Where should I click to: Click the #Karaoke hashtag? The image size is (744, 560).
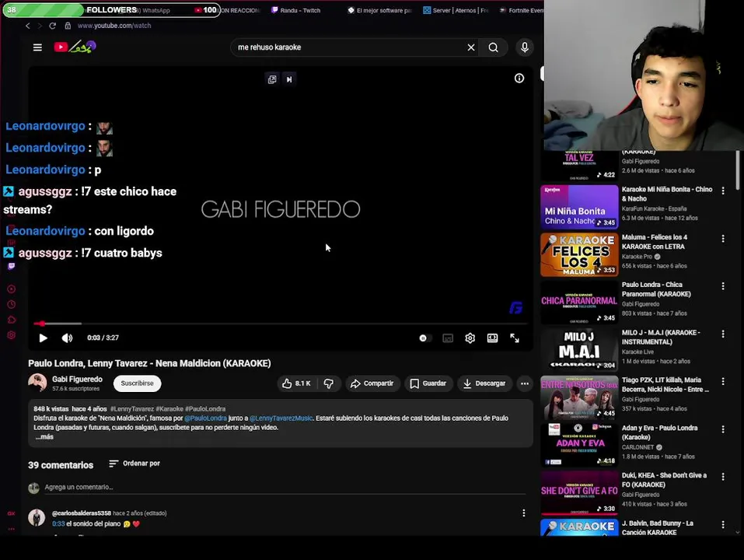[169, 408]
